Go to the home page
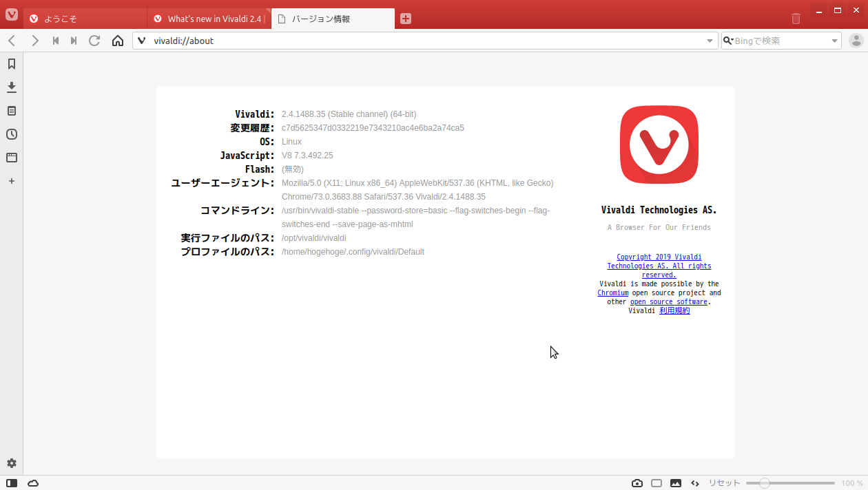The width and height of the screenshot is (868, 490). pyautogui.click(x=118, y=41)
